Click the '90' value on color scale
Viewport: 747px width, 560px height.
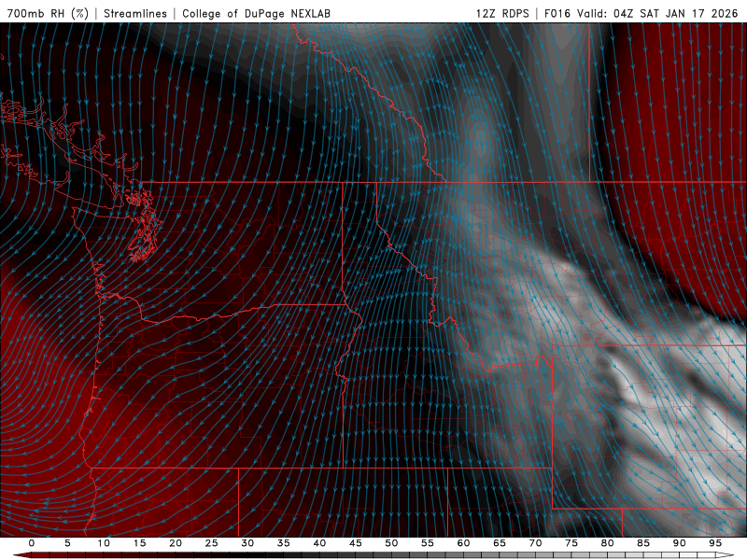coord(680,543)
